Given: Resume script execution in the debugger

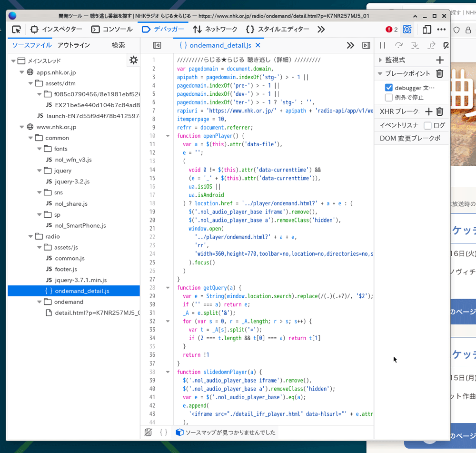Looking at the screenshot, I should pos(383,45).
